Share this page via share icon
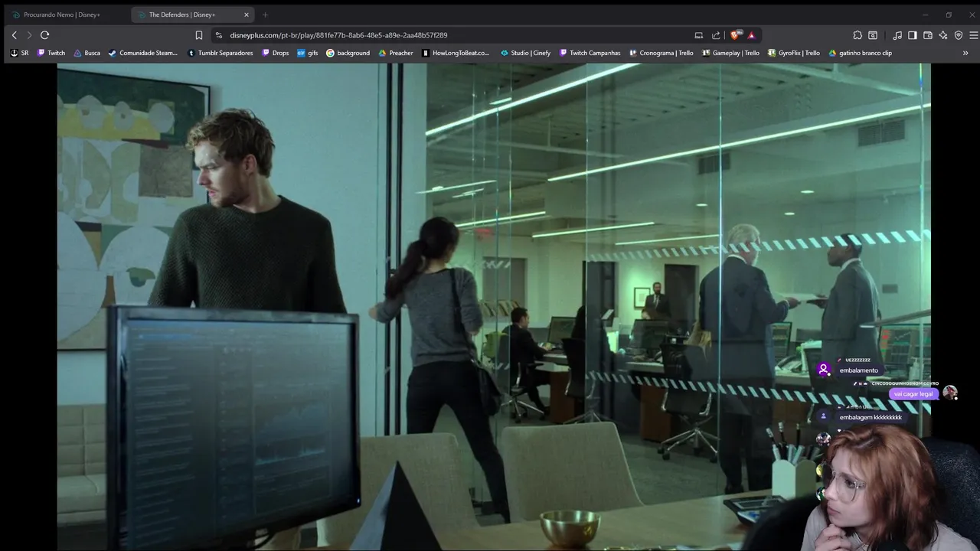Screen dimensions: 980x551 716,35
